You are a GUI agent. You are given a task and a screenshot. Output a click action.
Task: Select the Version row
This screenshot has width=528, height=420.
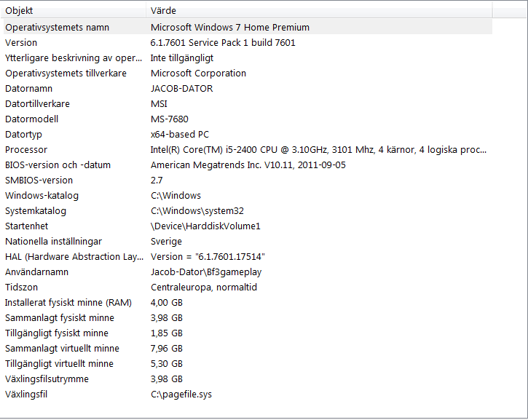(x=21, y=42)
